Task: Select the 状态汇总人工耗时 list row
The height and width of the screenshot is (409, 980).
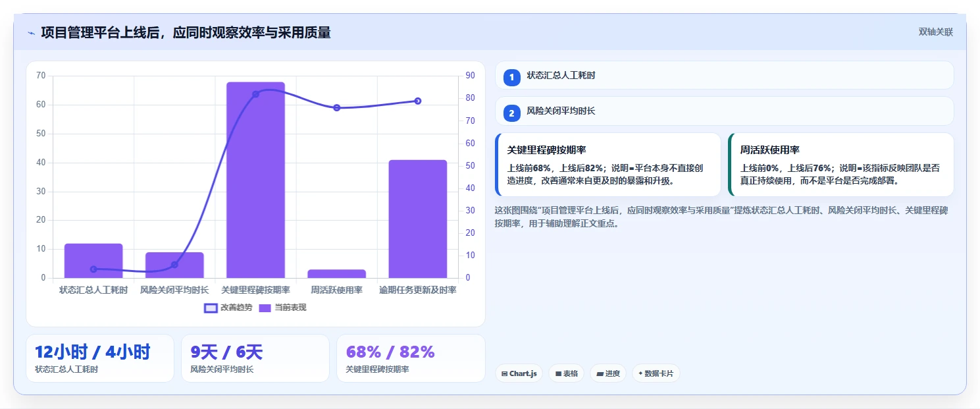Action: point(724,75)
